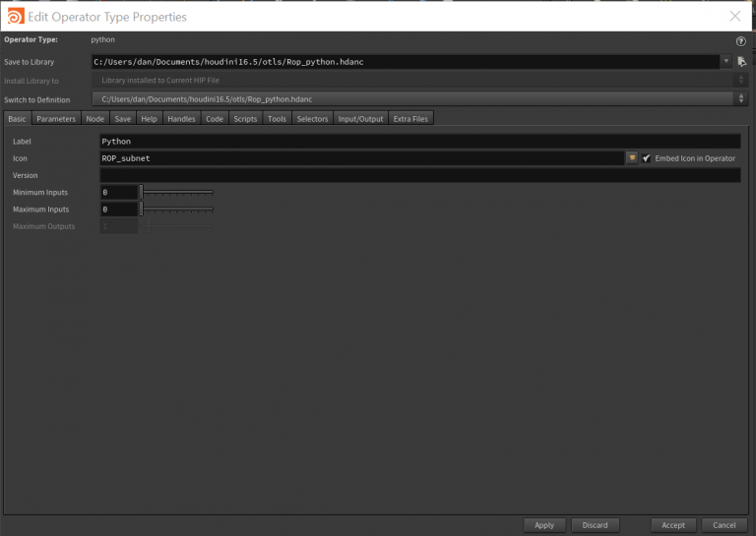Screen dimensions: 756x536
Task: Go to the Handles tab
Action: pos(181,119)
